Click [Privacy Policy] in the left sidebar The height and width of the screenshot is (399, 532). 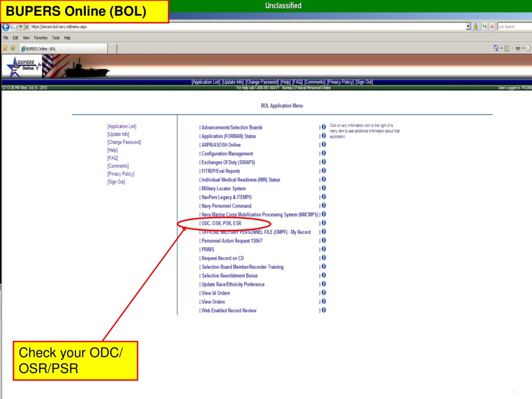[x=121, y=174]
